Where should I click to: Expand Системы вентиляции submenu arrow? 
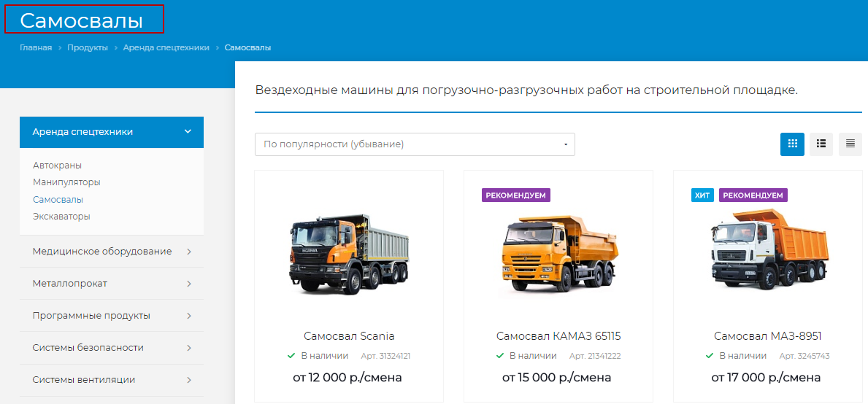click(x=189, y=380)
